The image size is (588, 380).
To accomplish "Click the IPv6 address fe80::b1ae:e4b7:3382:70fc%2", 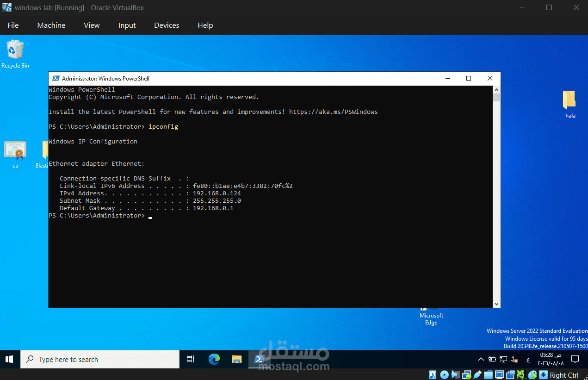I will [243, 186].
